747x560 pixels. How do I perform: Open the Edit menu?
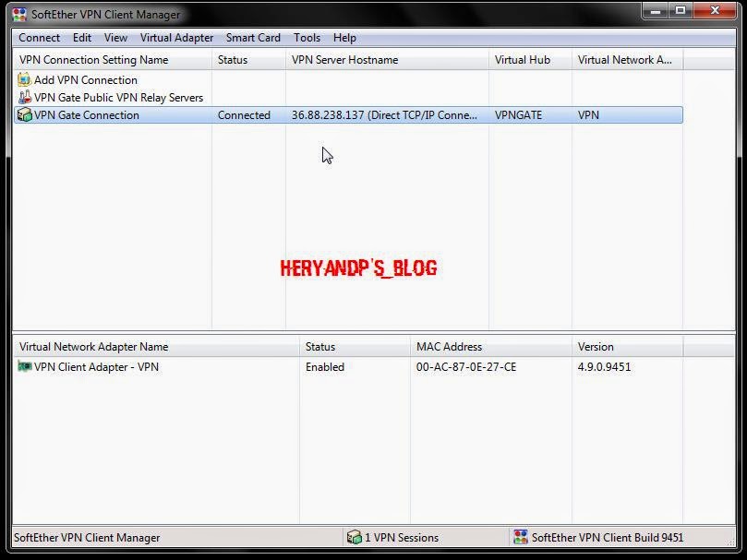click(82, 38)
